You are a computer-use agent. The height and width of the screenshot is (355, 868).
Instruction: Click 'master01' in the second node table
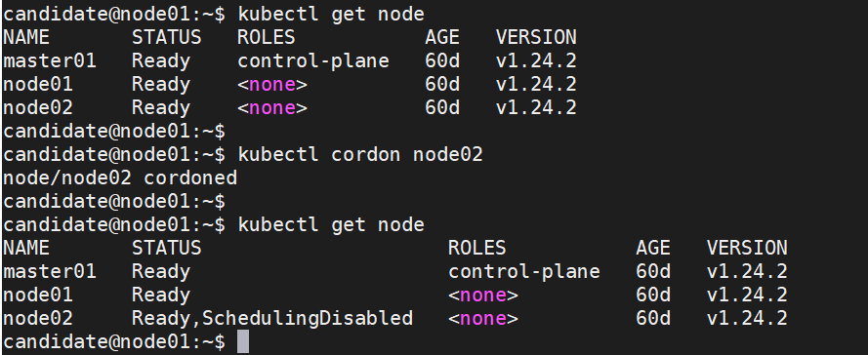pyautogui.click(x=50, y=271)
